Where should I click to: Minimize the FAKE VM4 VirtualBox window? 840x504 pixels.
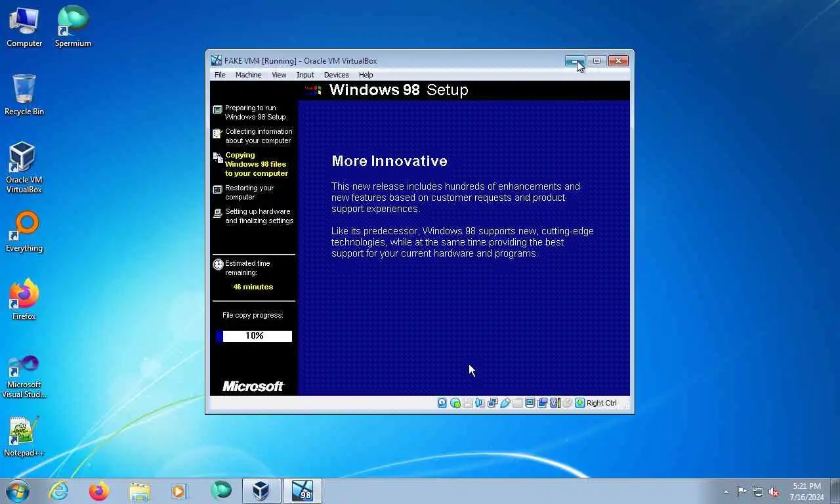[575, 61]
